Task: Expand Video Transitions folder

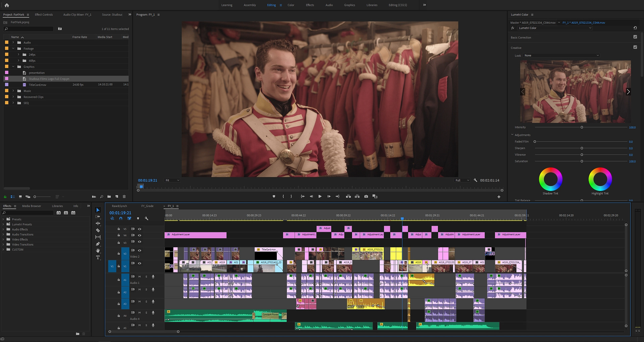Action: click(x=3, y=245)
